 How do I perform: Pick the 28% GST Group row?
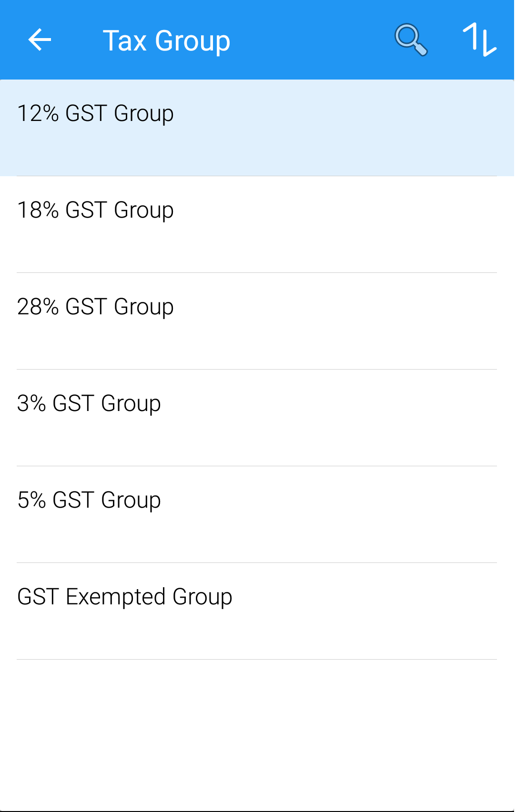257,321
